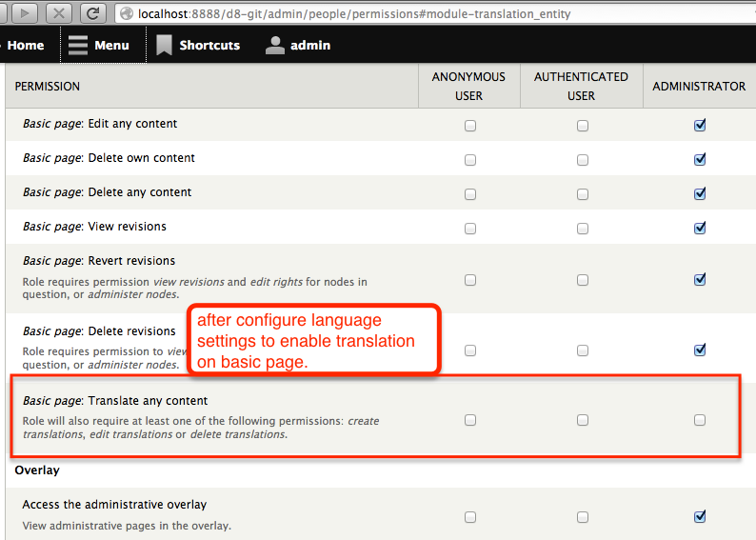Uncheck administrative overlay access for Administrator
This screenshot has height=540, width=756.
700,517
